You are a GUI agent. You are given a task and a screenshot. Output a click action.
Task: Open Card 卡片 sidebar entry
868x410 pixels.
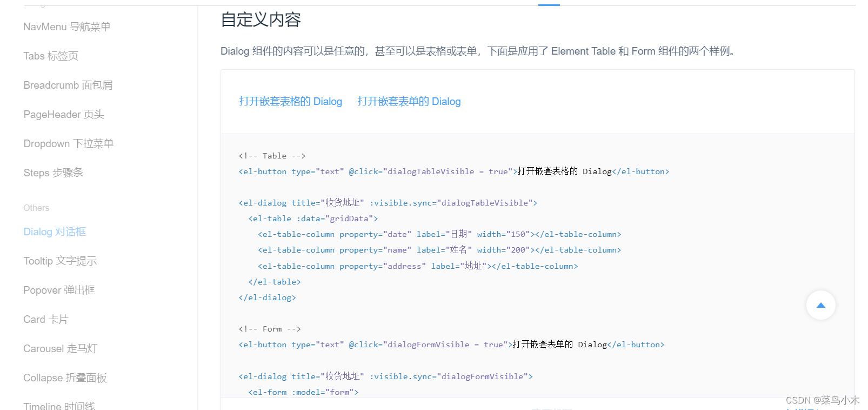click(46, 319)
